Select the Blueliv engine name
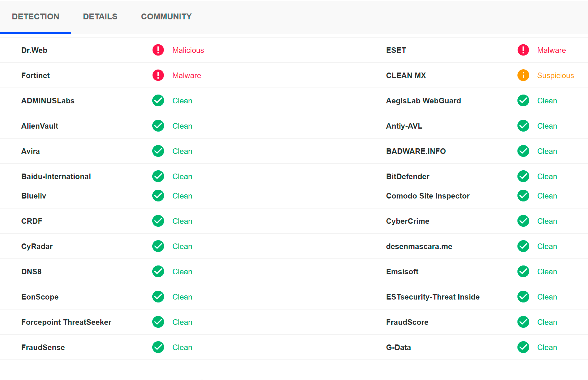The image size is (588, 380). (x=34, y=196)
